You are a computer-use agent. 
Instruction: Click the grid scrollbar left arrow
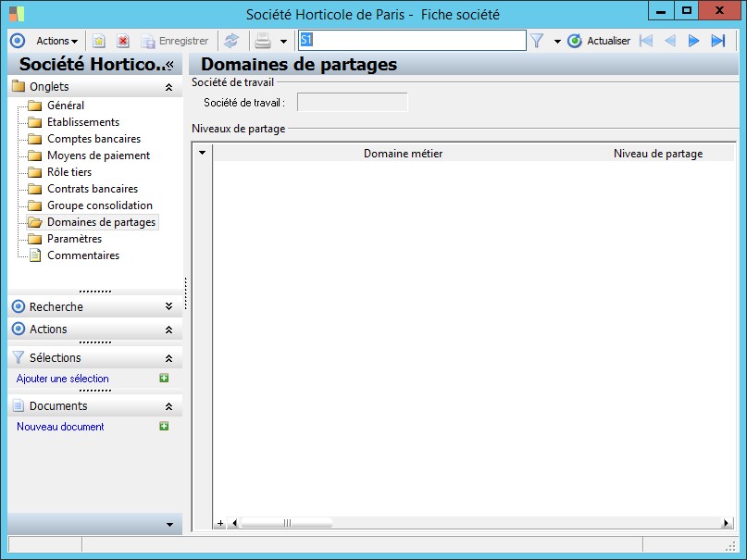point(234,523)
